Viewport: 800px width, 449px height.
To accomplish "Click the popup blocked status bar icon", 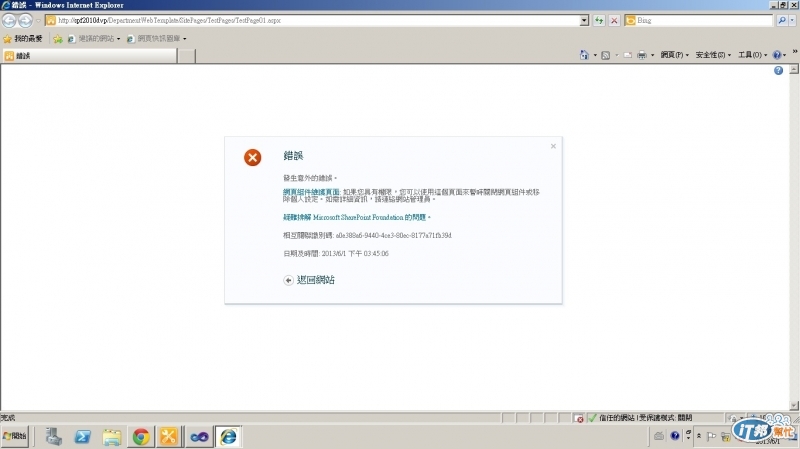I will 579,418.
